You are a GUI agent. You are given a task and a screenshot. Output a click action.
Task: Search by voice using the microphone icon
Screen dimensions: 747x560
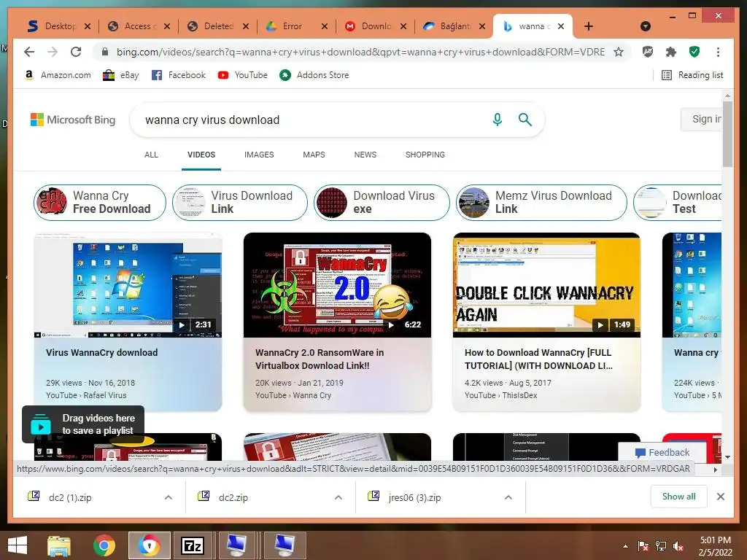pyautogui.click(x=497, y=120)
